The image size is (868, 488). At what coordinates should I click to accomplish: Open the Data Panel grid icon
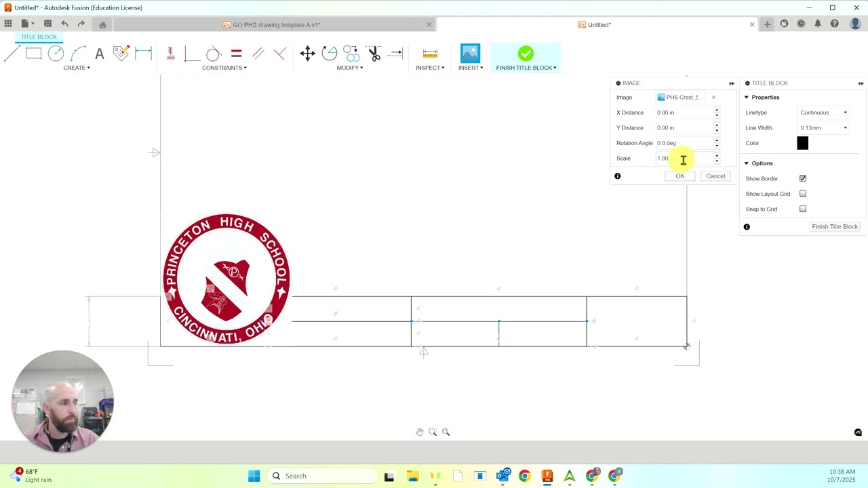pyautogui.click(x=8, y=24)
